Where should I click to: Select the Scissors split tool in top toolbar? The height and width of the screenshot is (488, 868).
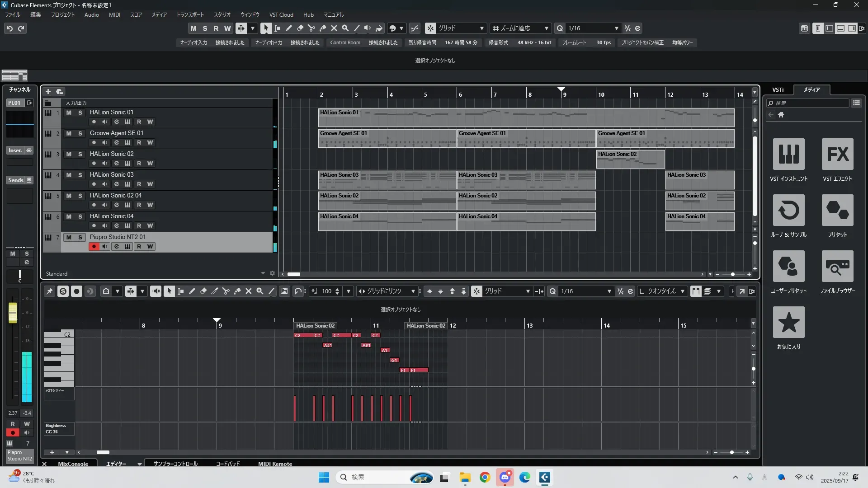click(x=311, y=28)
